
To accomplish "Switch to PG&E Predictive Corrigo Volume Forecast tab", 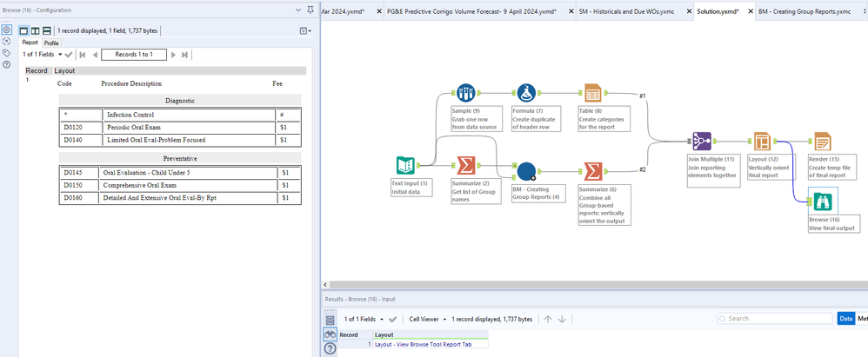I will [471, 11].
